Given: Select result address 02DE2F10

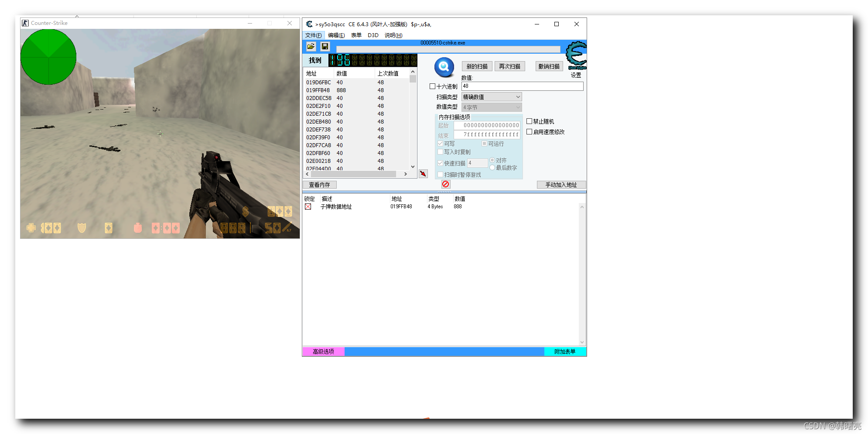Looking at the screenshot, I should (318, 106).
